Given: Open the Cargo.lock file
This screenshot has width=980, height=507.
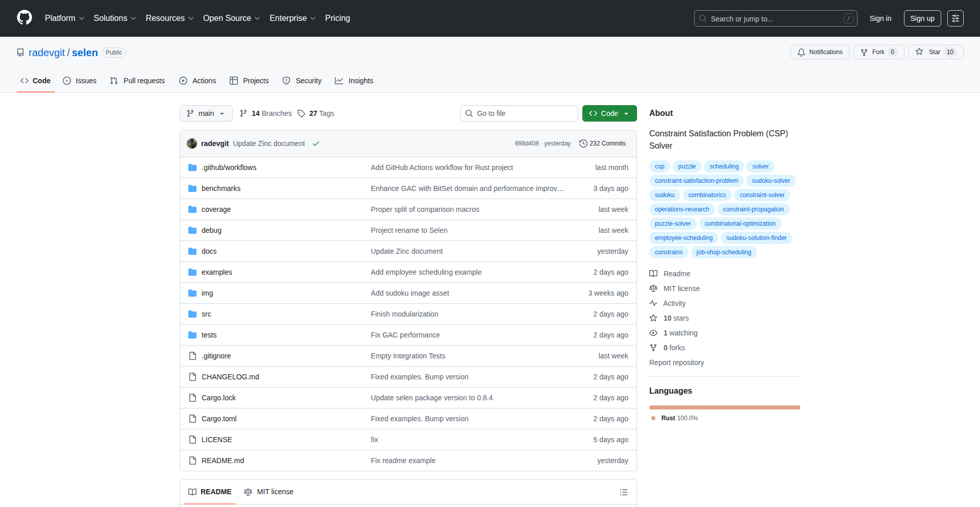Looking at the screenshot, I should pyautogui.click(x=218, y=398).
